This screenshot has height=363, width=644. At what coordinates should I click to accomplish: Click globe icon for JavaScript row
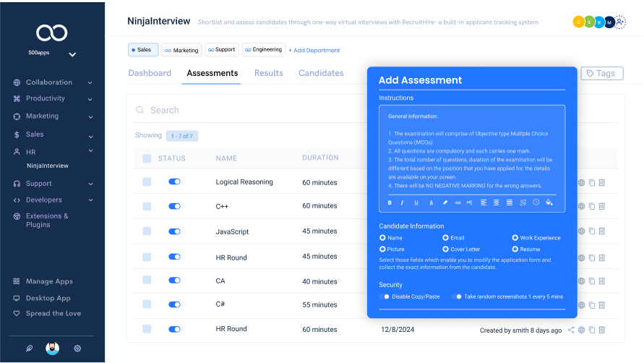pyautogui.click(x=582, y=231)
